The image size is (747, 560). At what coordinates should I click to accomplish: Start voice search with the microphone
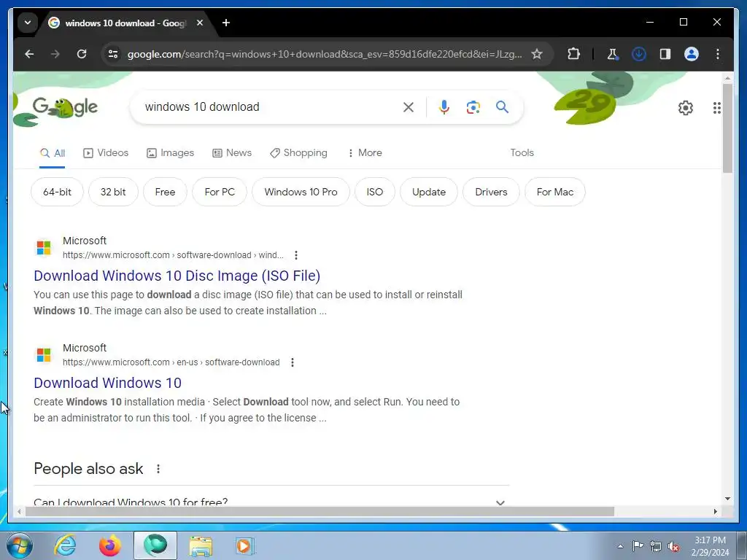444,107
